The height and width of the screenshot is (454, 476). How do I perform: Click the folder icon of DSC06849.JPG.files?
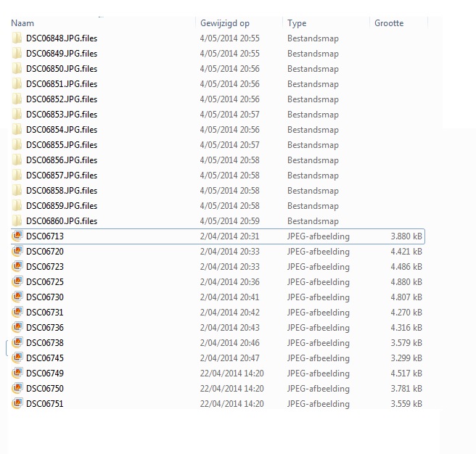17,54
